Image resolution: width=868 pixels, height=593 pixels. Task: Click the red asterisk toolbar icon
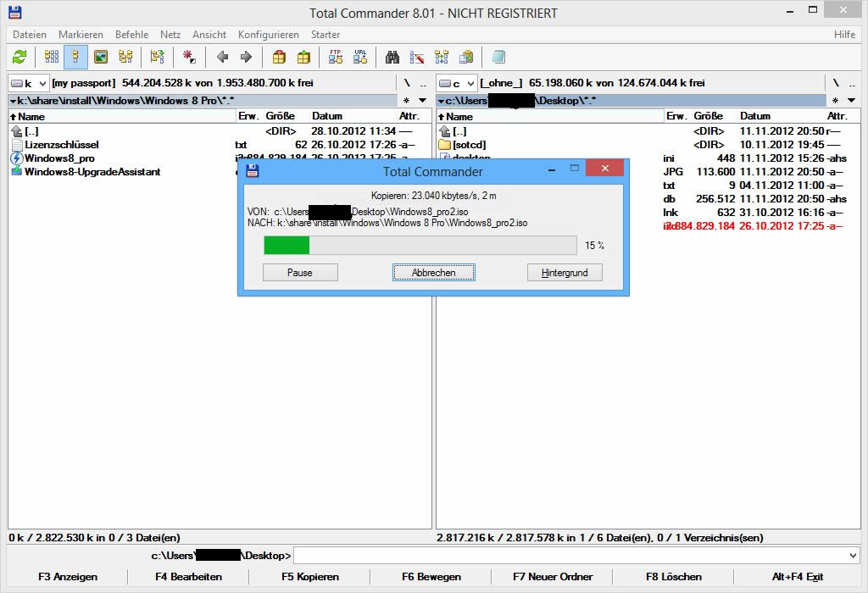click(189, 57)
